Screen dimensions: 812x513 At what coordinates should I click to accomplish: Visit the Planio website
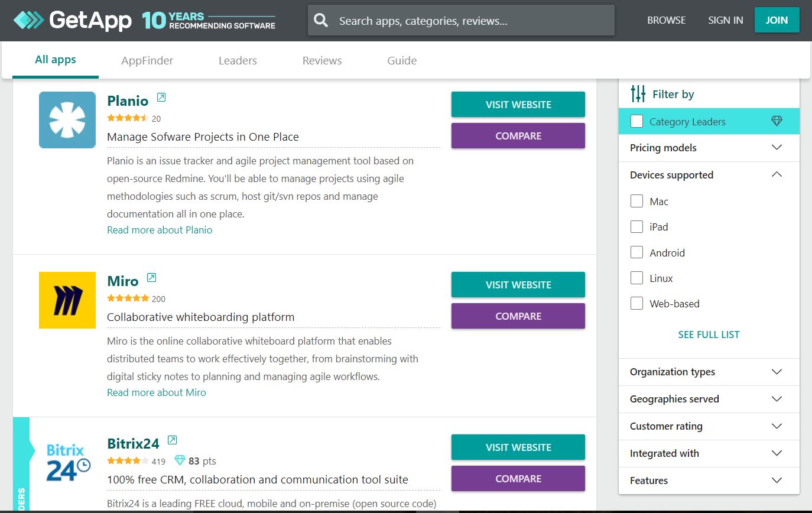518,105
